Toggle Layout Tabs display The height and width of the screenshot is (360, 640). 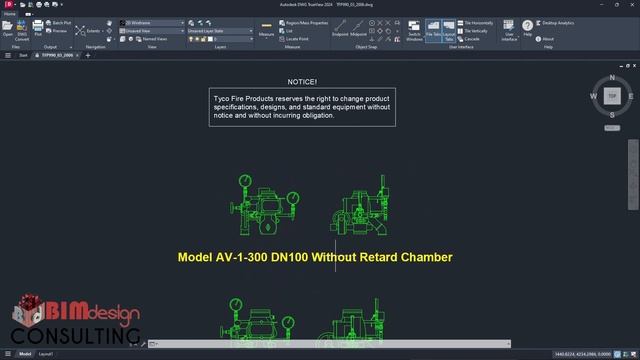coord(449,31)
